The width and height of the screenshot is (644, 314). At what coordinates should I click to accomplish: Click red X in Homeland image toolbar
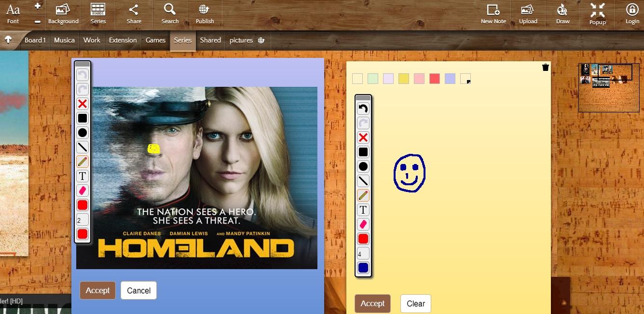[82, 104]
